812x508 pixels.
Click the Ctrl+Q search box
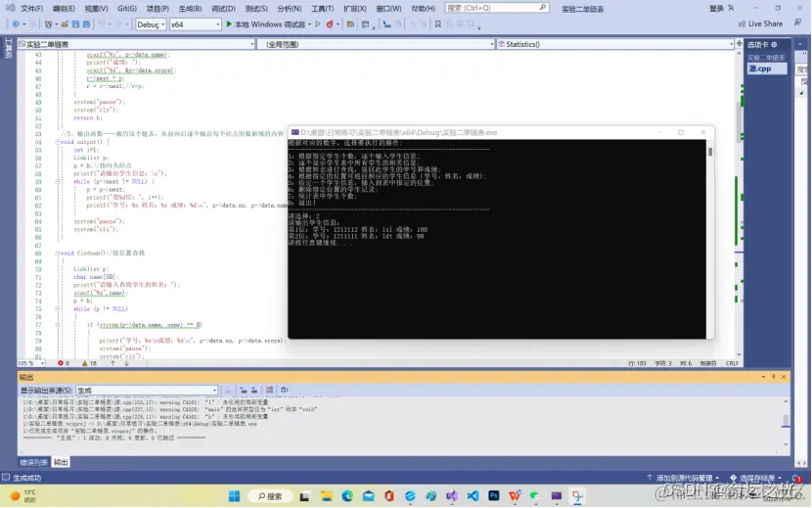pyautogui.click(x=497, y=8)
